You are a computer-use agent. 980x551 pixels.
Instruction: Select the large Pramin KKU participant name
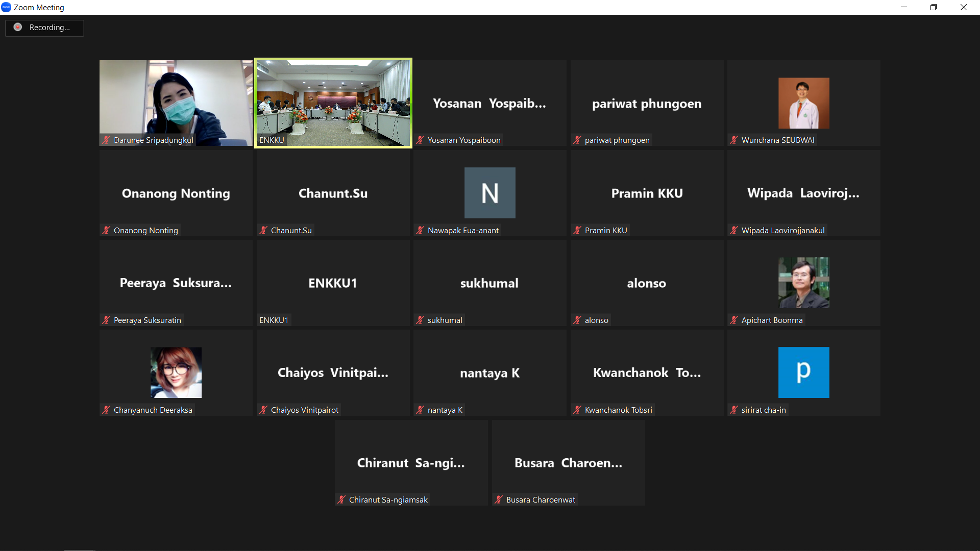647,193
